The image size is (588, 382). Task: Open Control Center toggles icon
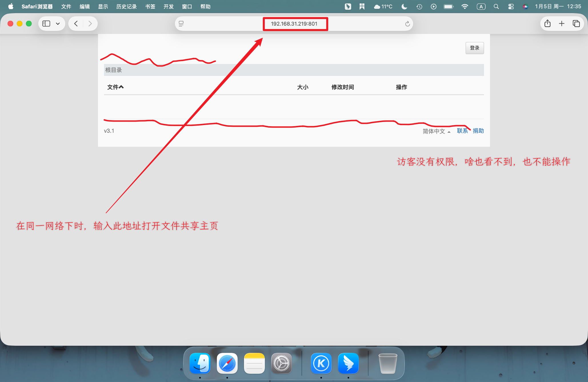[511, 6]
